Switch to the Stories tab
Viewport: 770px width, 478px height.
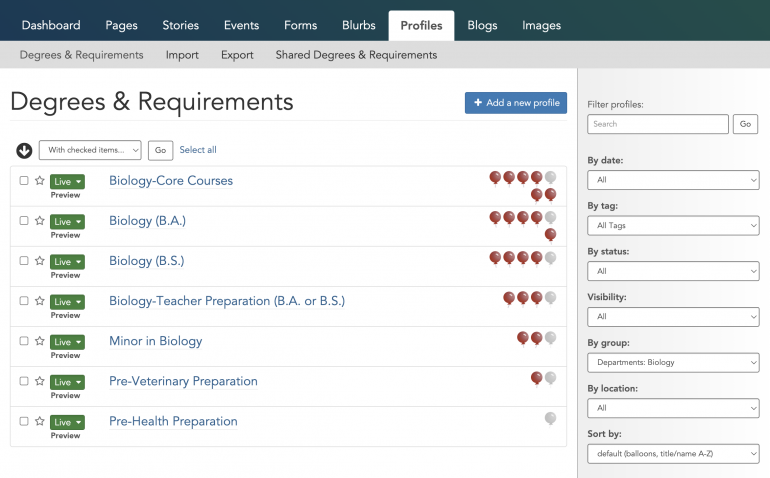181,26
